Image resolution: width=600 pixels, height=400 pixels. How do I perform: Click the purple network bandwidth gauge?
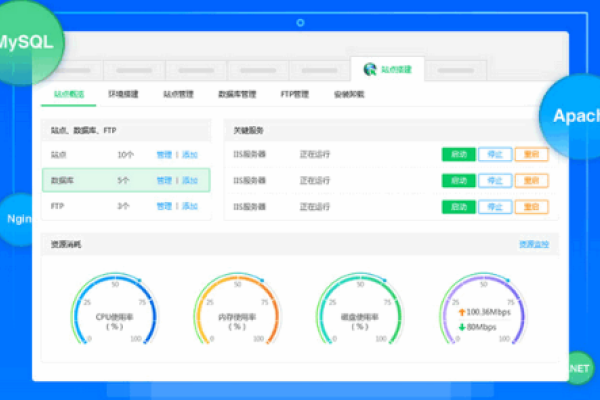click(483, 310)
